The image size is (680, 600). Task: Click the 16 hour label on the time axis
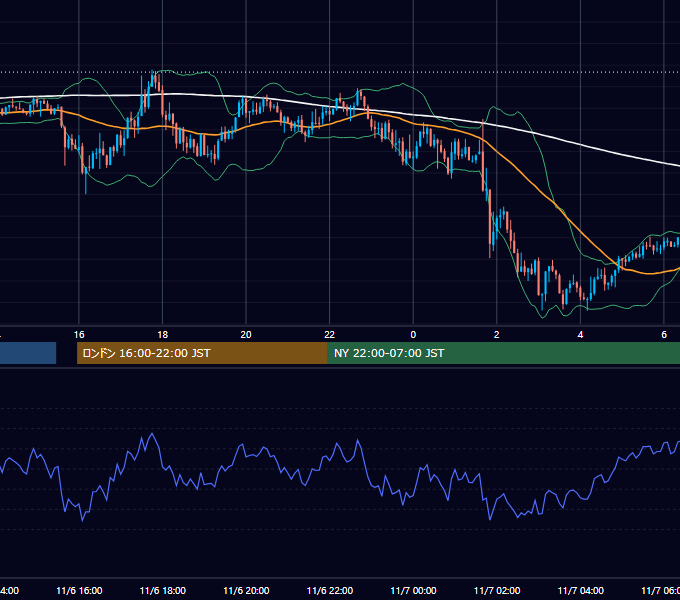coord(79,335)
